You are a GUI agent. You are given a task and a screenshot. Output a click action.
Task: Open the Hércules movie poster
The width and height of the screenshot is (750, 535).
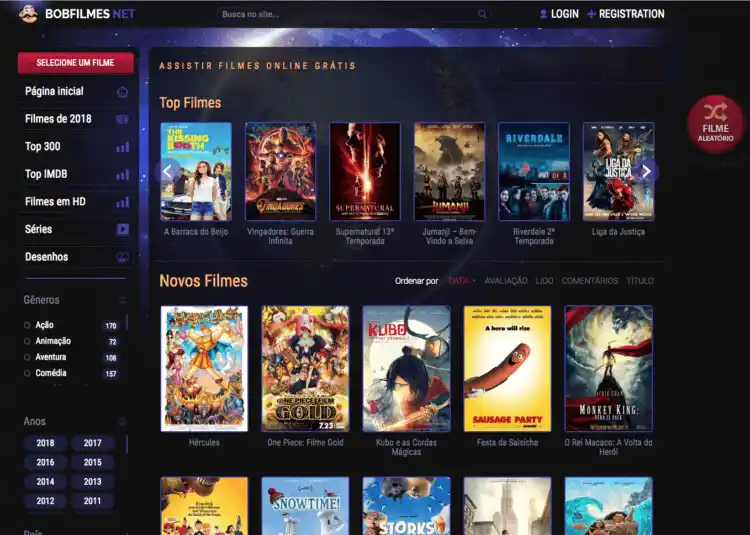click(x=204, y=369)
